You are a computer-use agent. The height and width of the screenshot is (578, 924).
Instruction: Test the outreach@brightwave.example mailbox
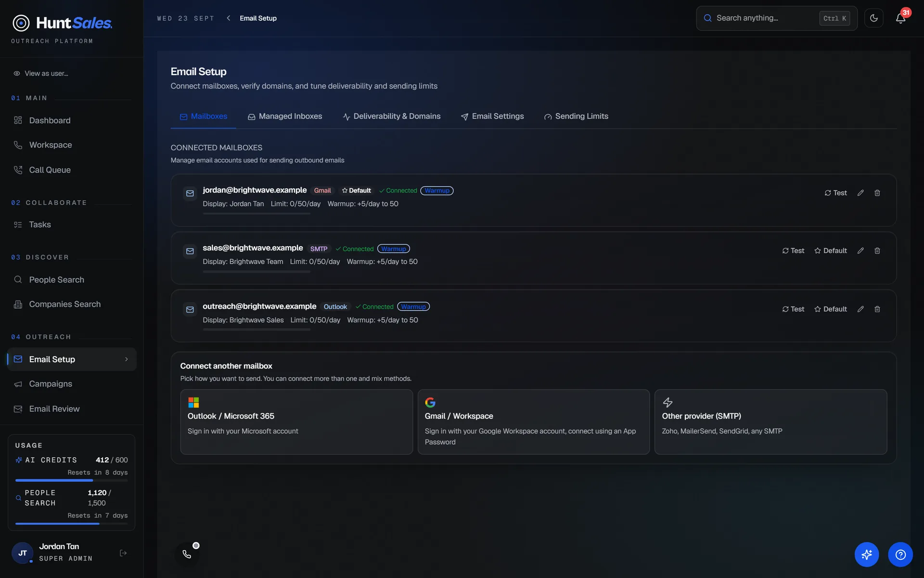pyautogui.click(x=793, y=309)
